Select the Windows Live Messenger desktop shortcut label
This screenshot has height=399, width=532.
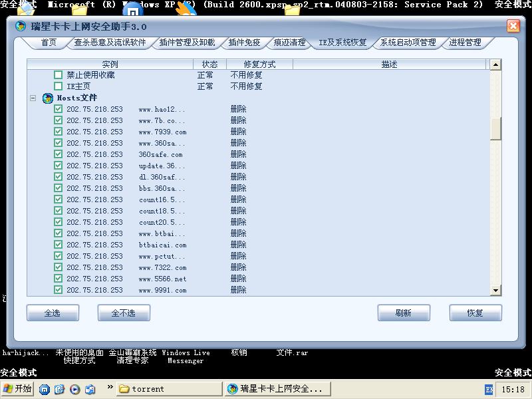tap(186, 356)
